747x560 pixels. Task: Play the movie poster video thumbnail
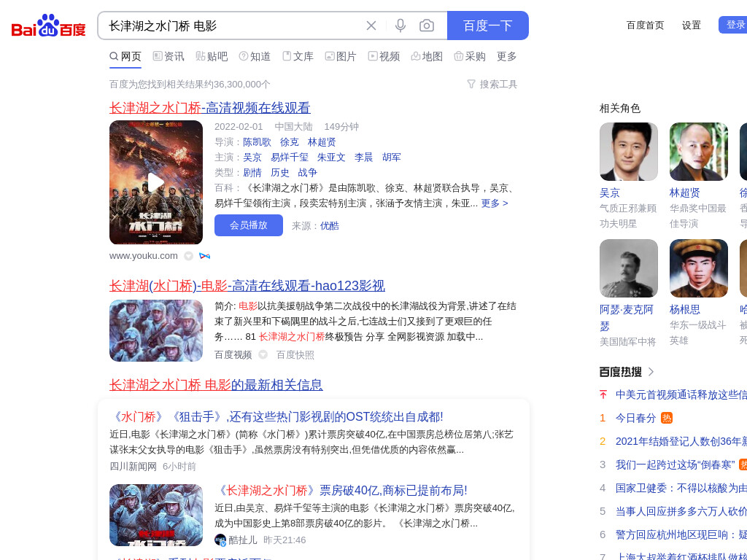click(156, 182)
